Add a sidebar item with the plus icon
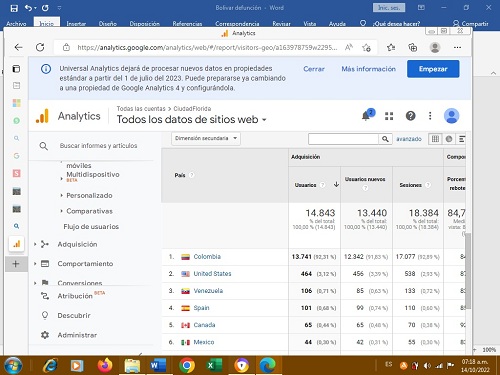This screenshot has height=375, width=500. (x=16, y=264)
